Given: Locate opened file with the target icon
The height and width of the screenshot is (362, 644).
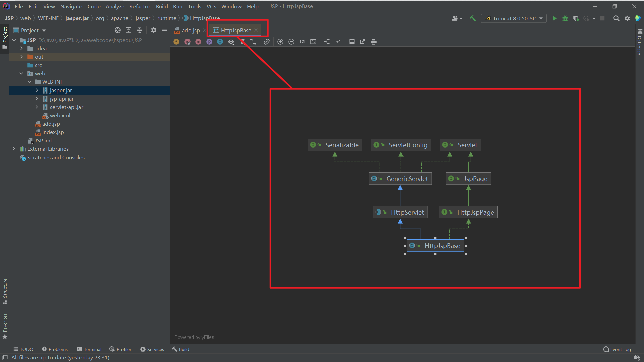Looking at the screenshot, I should [x=118, y=30].
